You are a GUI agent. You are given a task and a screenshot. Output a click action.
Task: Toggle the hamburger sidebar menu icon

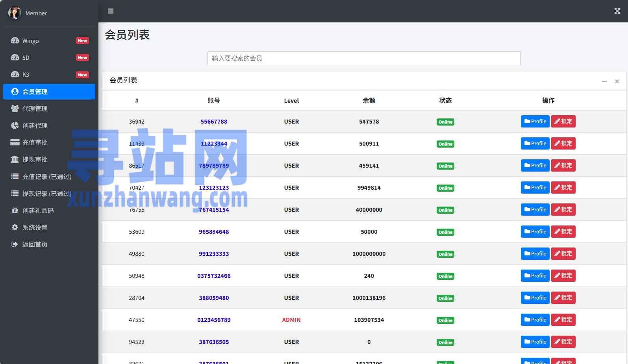(111, 11)
